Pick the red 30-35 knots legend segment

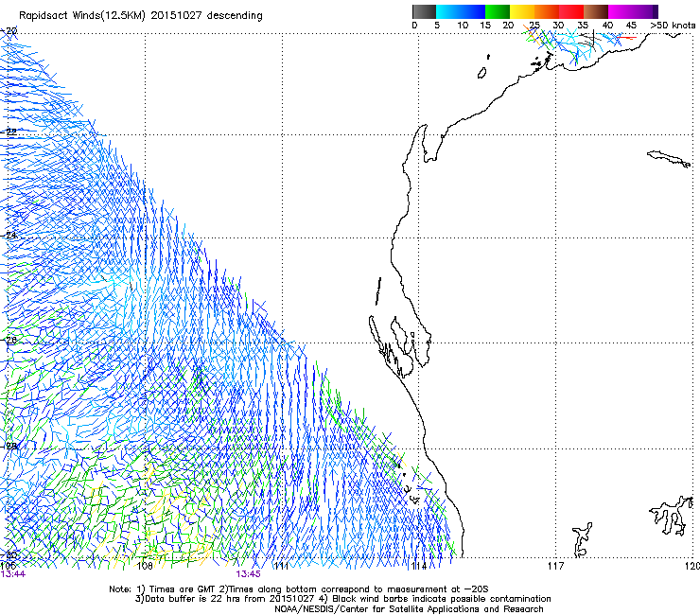(x=571, y=11)
